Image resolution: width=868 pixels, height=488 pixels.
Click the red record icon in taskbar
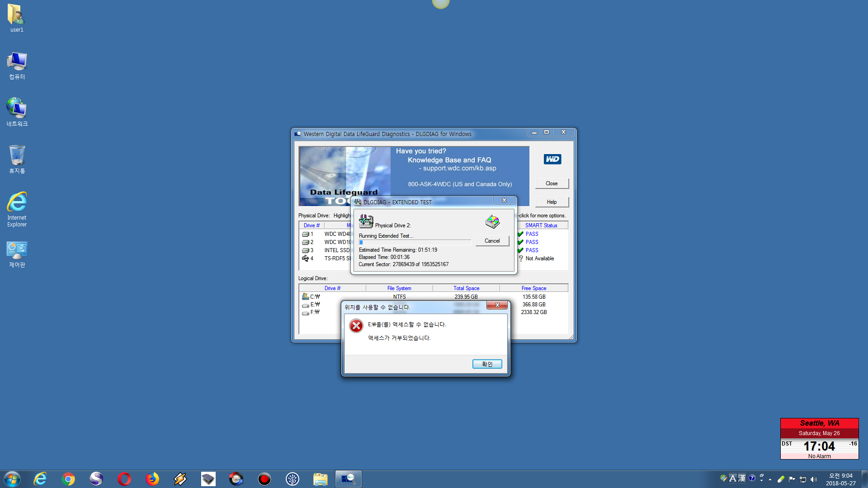tap(264, 479)
